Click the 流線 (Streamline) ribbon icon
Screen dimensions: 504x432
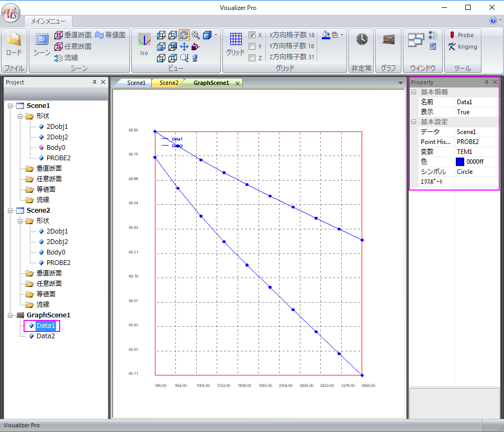click(66, 58)
